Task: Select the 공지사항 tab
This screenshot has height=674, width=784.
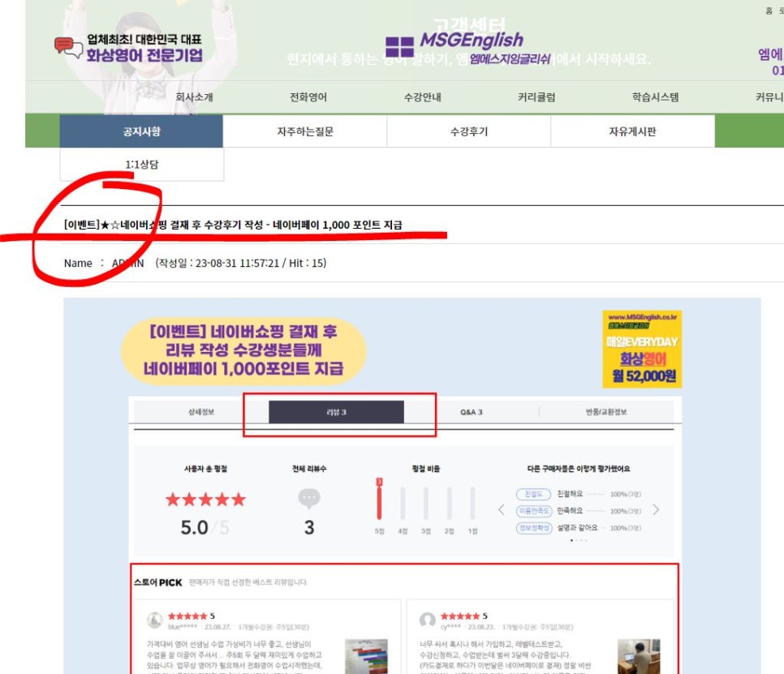Action: click(141, 131)
